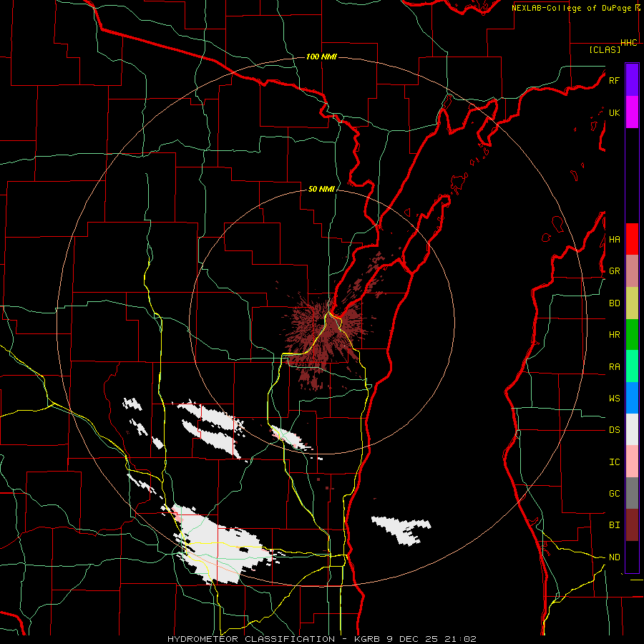Click the 'RA' legend label
Viewport: 644px width, 644px height.
(615, 367)
